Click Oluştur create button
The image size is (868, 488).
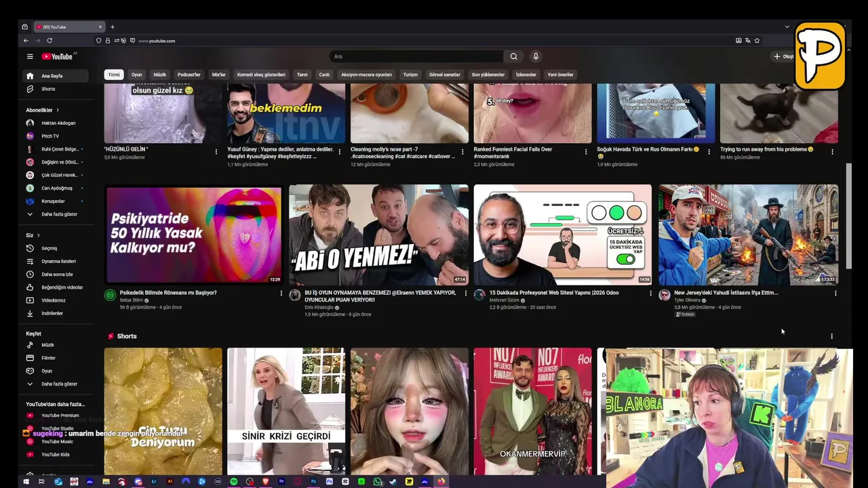pos(784,56)
